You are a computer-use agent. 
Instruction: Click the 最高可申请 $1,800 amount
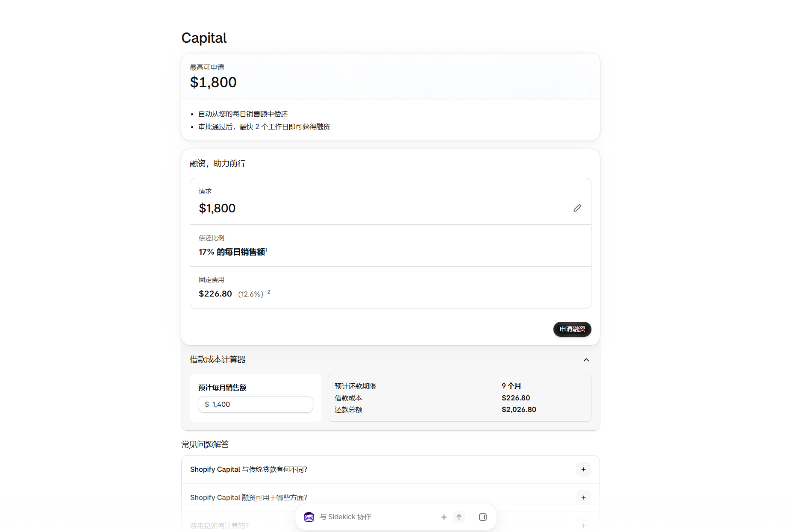[213, 82]
